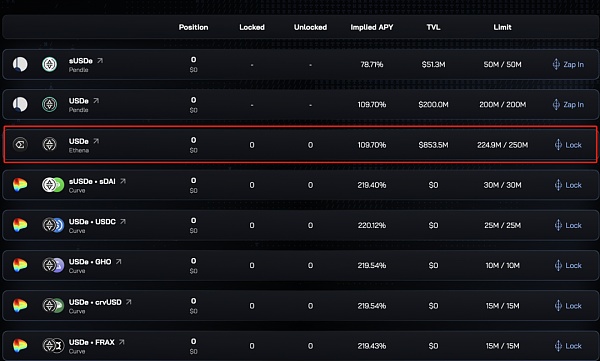
Task: Click Lock for USDe Ethena row
Action: click(x=568, y=145)
